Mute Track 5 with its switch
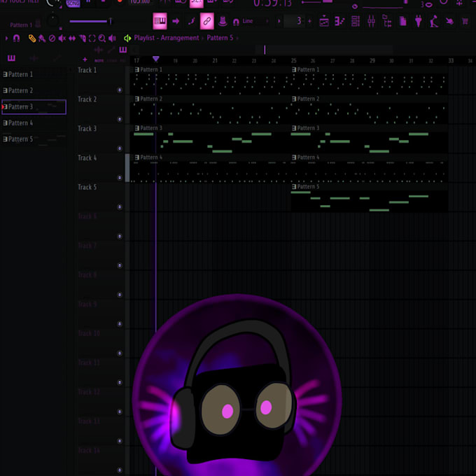The width and height of the screenshot is (476, 476). coord(120,207)
